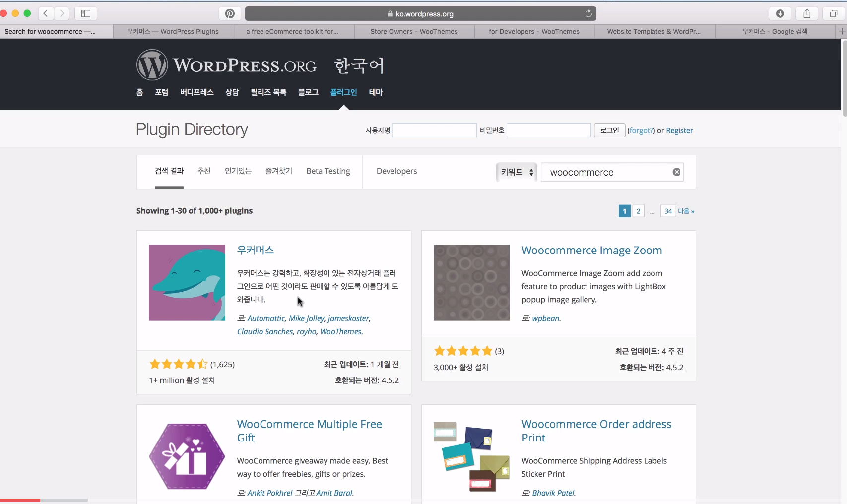This screenshot has height=504, width=847.
Task: Open WooCommerce Multiple Free Gift title
Action: [310, 431]
